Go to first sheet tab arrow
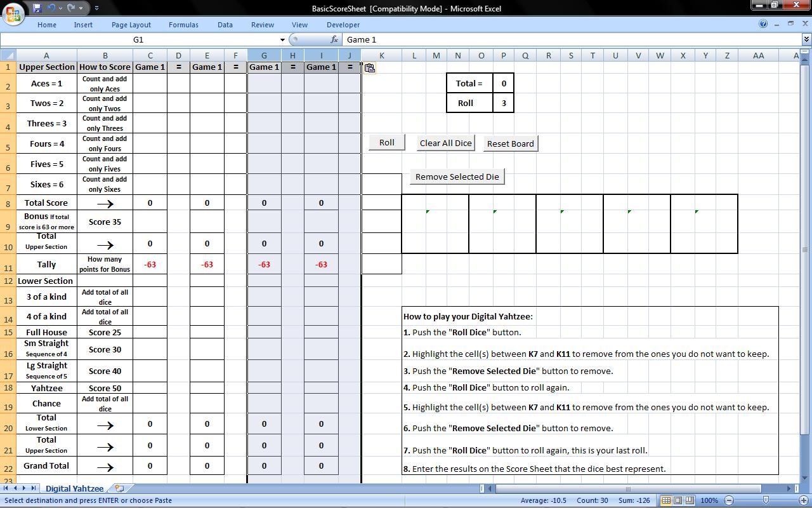 pos(7,488)
